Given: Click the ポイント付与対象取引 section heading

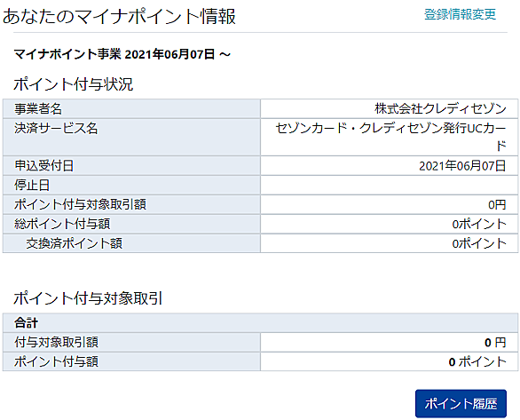Looking at the screenshot, I should point(88,298).
